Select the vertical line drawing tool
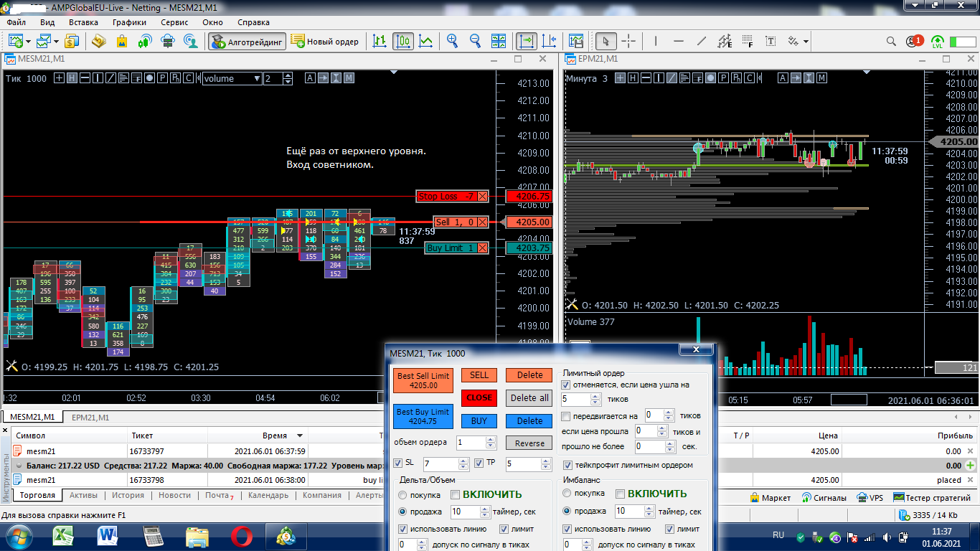This screenshot has width=980, height=551. pyautogui.click(x=656, y=42)
